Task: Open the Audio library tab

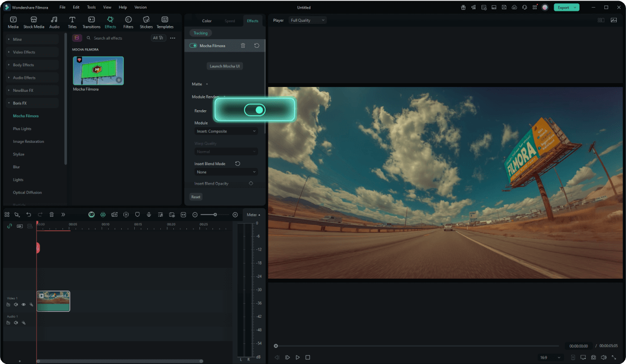Action: (54, 22)
